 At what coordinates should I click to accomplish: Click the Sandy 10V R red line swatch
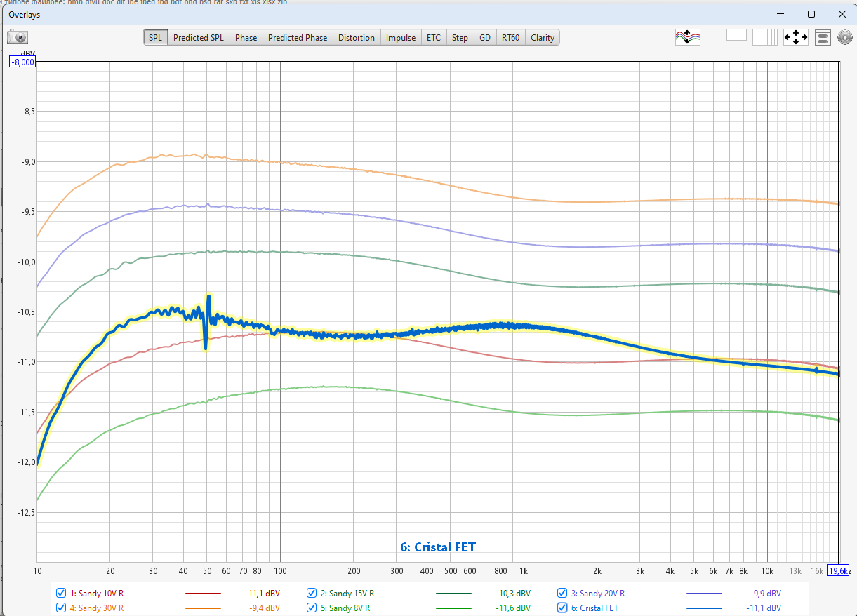pos(203,594)
